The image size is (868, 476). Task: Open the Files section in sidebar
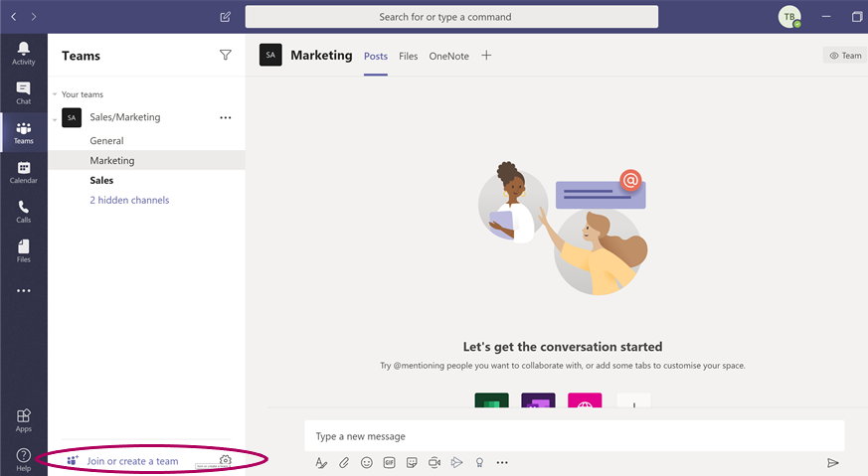coord(23,250)
